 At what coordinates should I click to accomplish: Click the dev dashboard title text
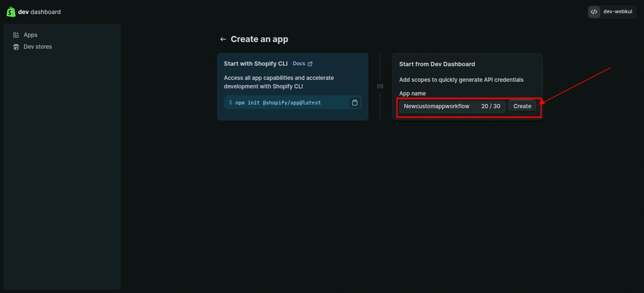coord(40,12)
